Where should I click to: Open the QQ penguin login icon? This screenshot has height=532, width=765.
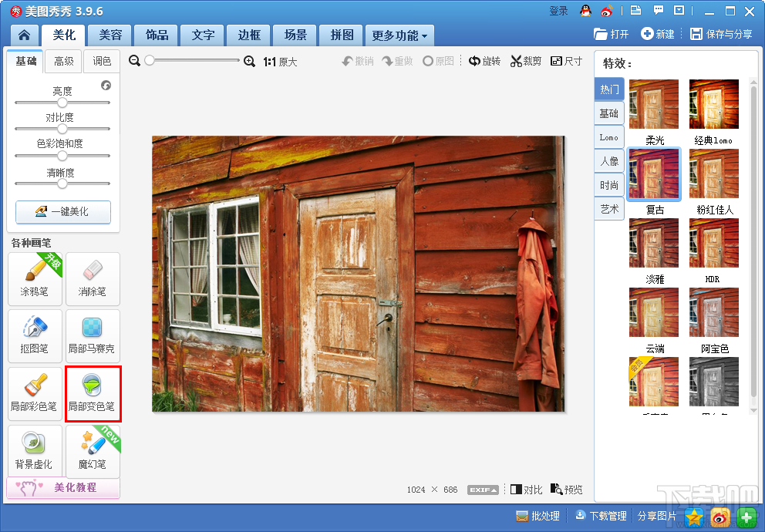pos(585,11)
